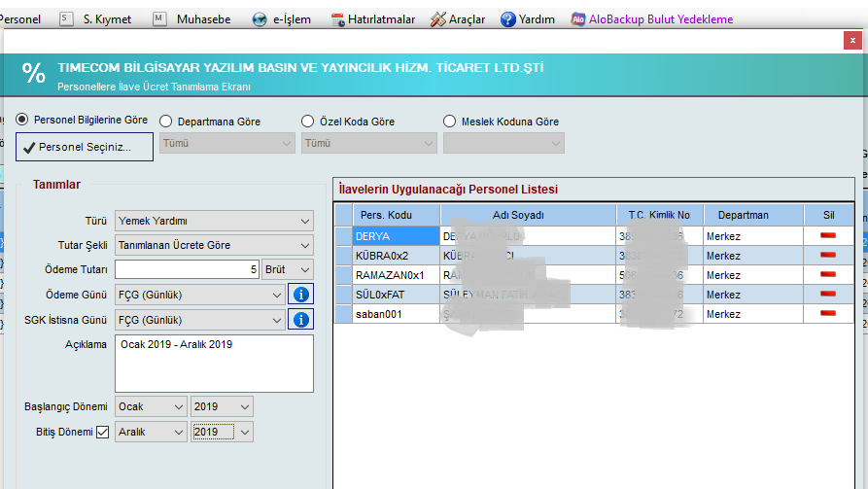The height and width of the screenshot is (489, 868).
Task: Click the Ödeme Tutarı input field
Action: pyautogui.click(x=187, y=269)
